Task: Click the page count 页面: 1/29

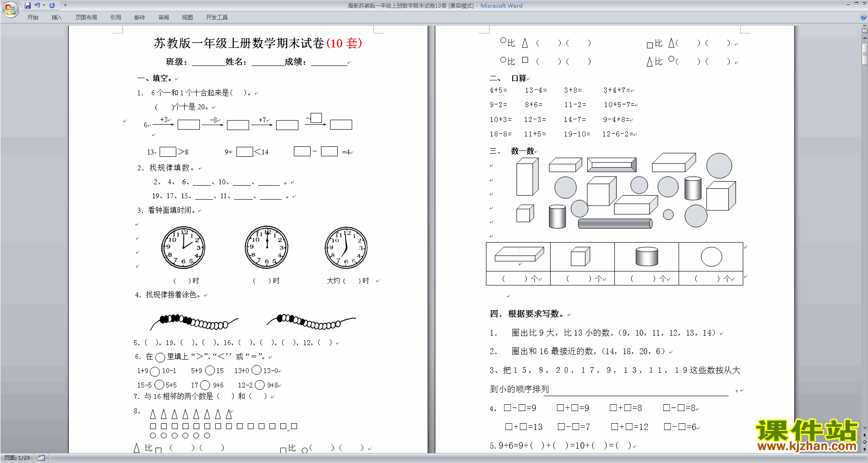Action: coord(17,458)
